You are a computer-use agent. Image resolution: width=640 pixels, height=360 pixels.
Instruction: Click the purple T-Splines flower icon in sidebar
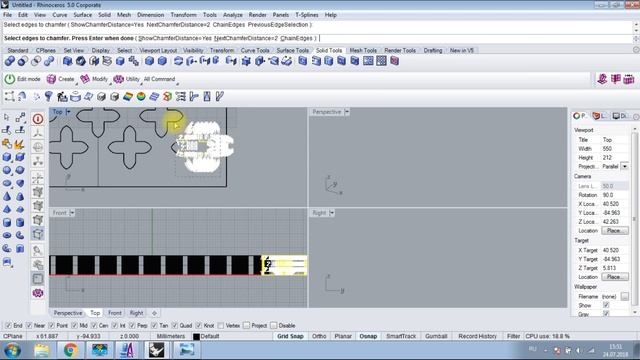[38, 293]
